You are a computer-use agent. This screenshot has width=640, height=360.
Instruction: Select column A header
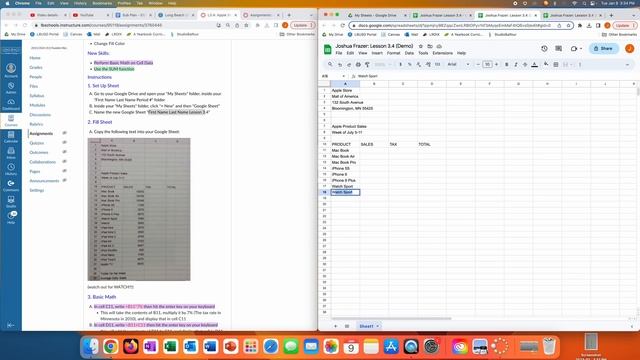[x=345, y=84]
